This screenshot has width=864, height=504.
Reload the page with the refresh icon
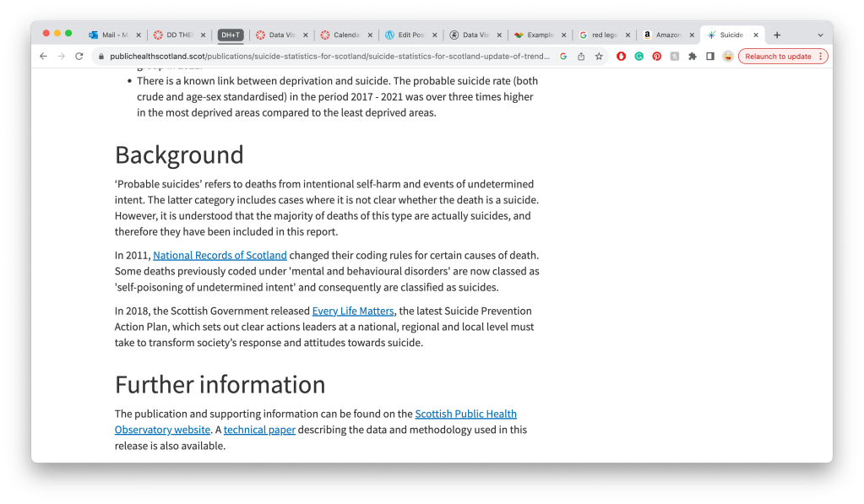point(79,57)
